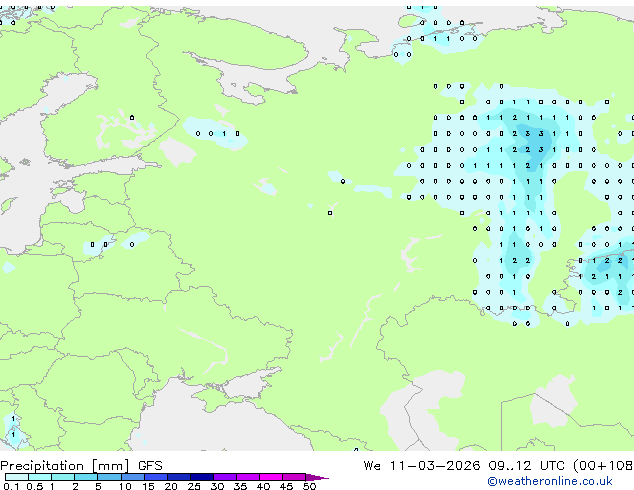The height and width of the screenshot is (490, 634).
Task: Click the date '11-03-2026' label
Action: (x=435, y=466)
